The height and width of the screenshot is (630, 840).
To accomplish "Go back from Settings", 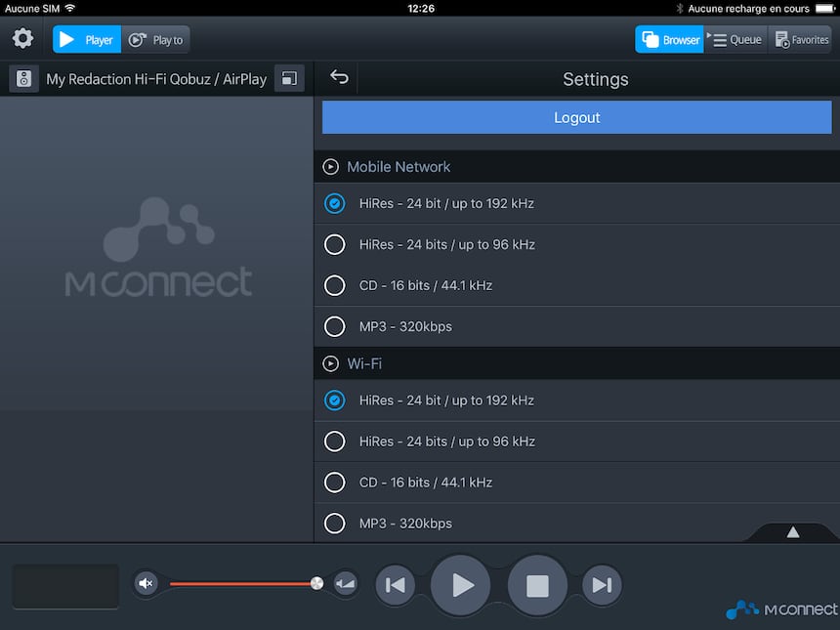I will [339, 78].
